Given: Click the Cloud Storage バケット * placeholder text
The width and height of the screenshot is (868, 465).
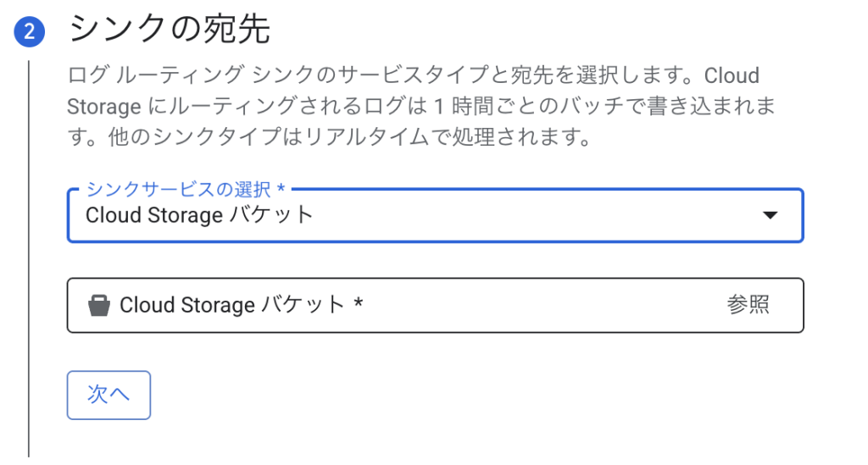Looking at the screenshot, I should pos(242,305).
